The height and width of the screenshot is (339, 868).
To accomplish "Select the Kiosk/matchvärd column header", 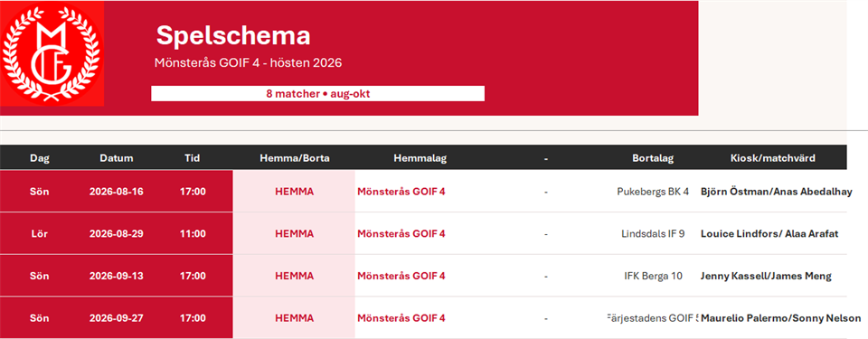I will pos(773,158).
